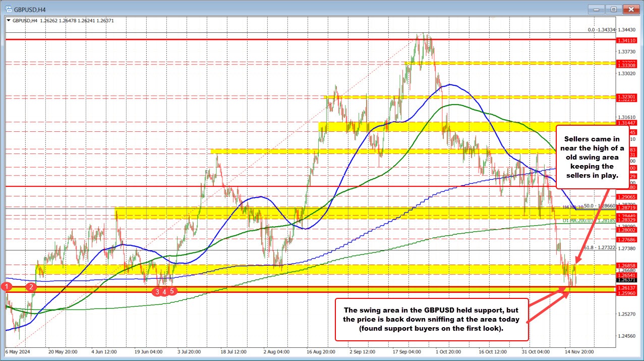Click the GBPUSD,H4 window title text

click(x=30, y=9)
